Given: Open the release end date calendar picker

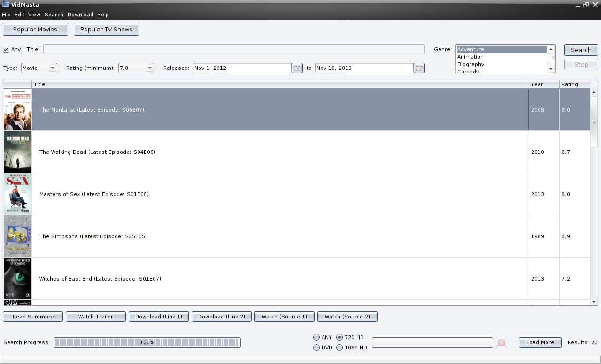Looking at the screenshot, I should [419, 68].
